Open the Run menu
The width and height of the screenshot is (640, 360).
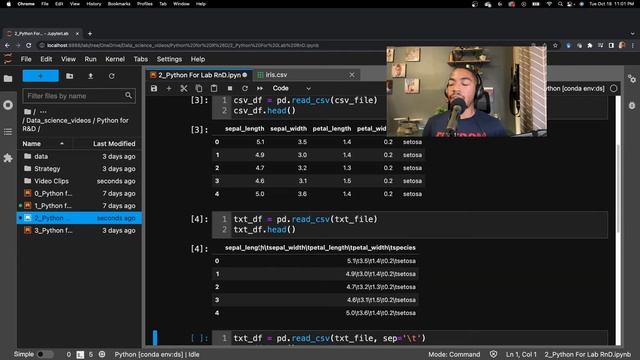pyautogui.click(x=90, y=59)
